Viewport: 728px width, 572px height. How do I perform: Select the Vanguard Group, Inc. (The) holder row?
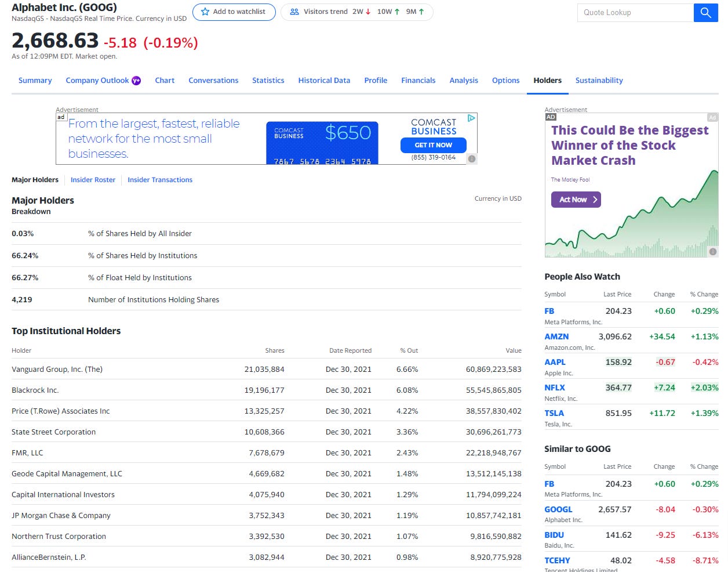(x=267, y=369)
